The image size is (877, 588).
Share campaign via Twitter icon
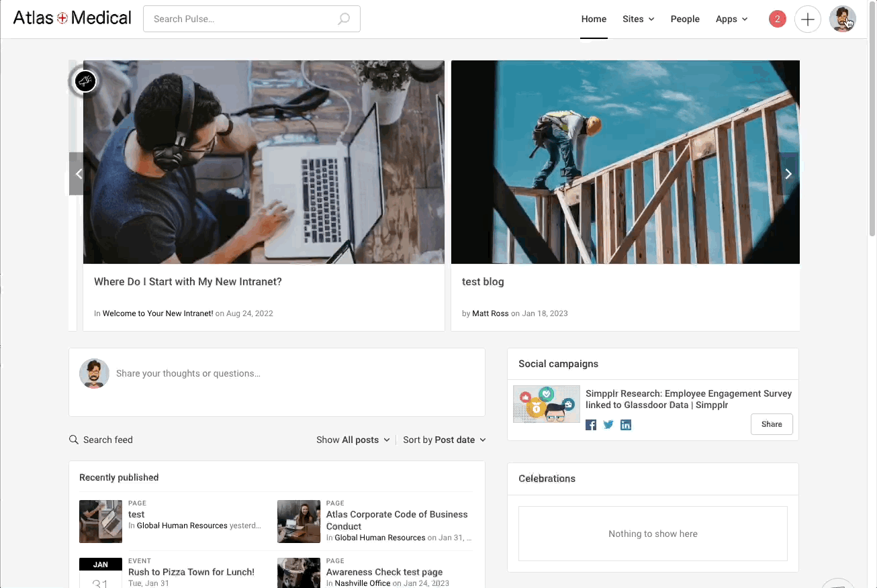coord(608,425)
